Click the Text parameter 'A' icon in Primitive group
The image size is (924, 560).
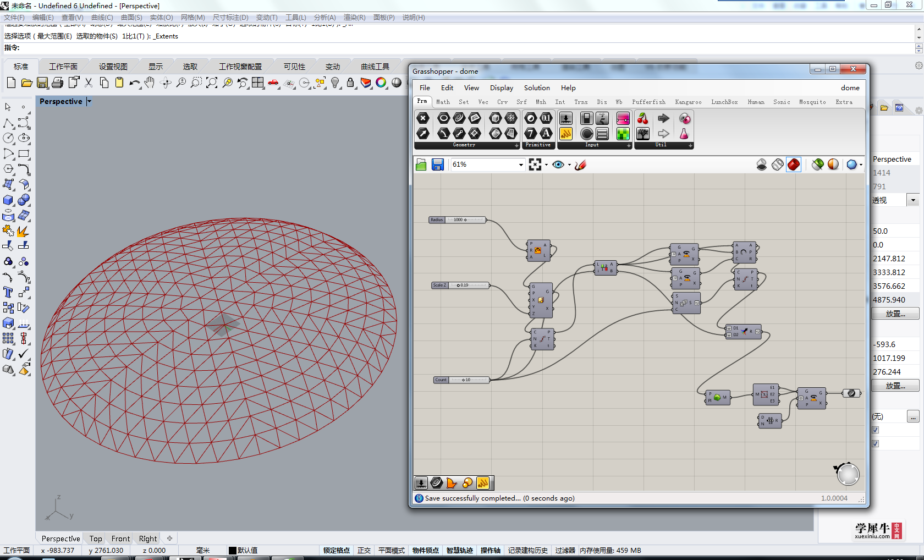[x=546, y=133]
